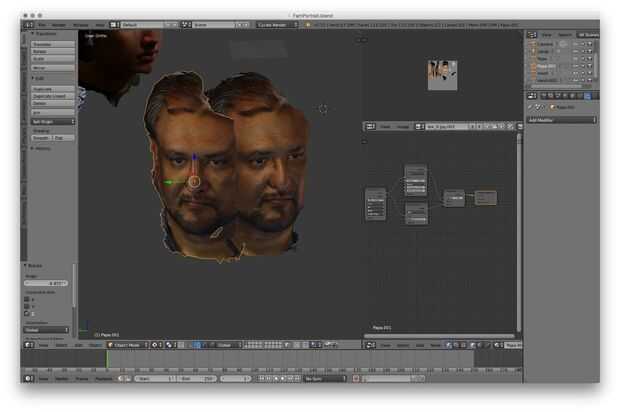The width and height of the screenshot is (620, 412).
Task: Click the End frame field in Timeline
Action: pyautogui.click(x=197, y=378)
